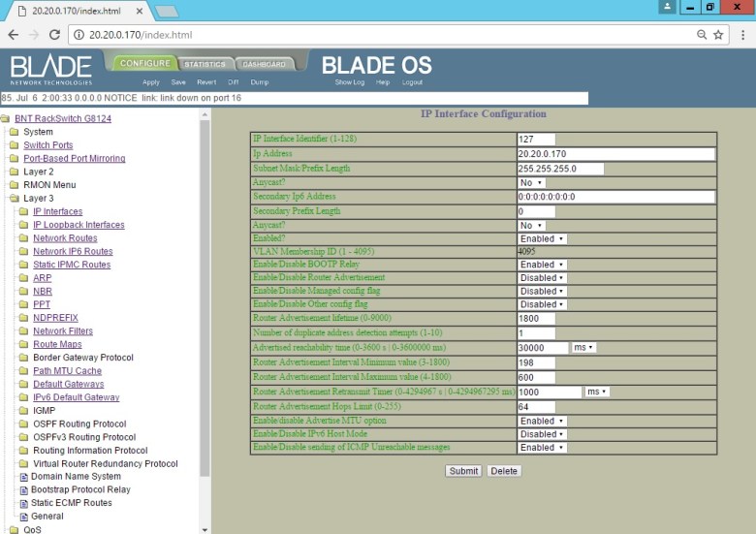
Task: Click the Domain Name System page icon
Action: point(23,477)
